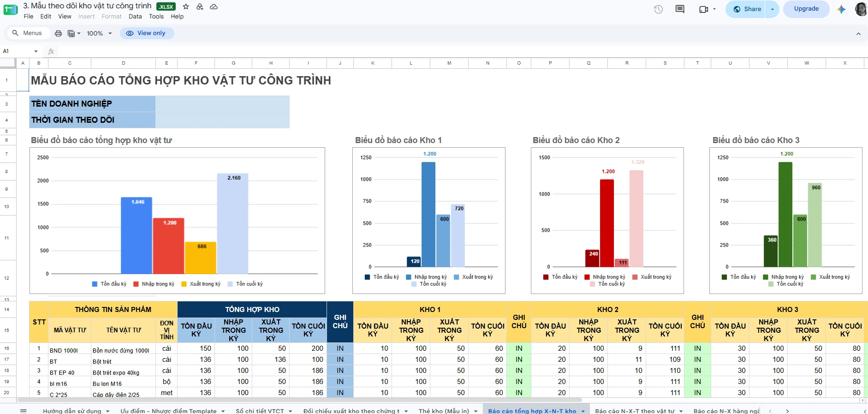Star the spreadsheet with the star icon
This screenshot has width=868, height=414.
click(186, 6)
